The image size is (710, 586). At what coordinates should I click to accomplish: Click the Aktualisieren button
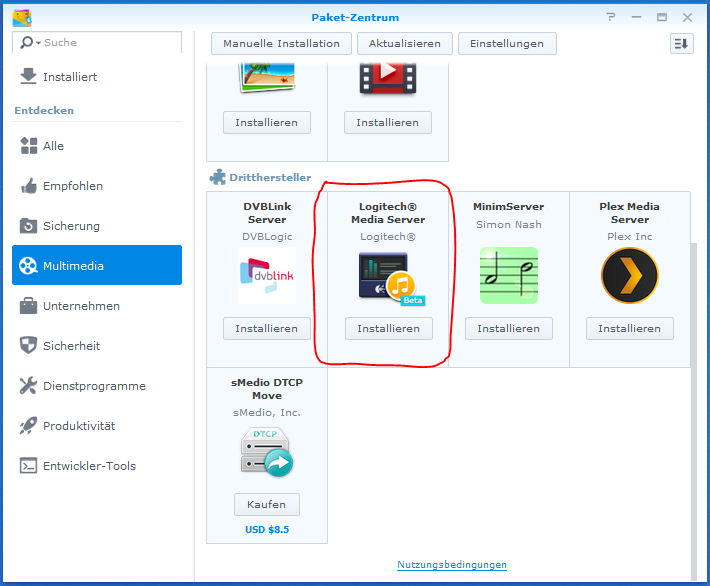405,43
